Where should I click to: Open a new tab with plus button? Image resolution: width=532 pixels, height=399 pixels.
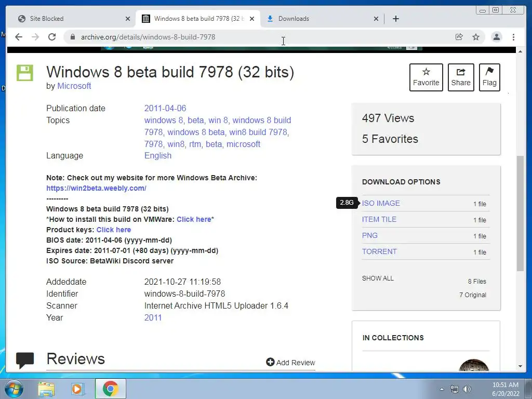coord(395,19)
